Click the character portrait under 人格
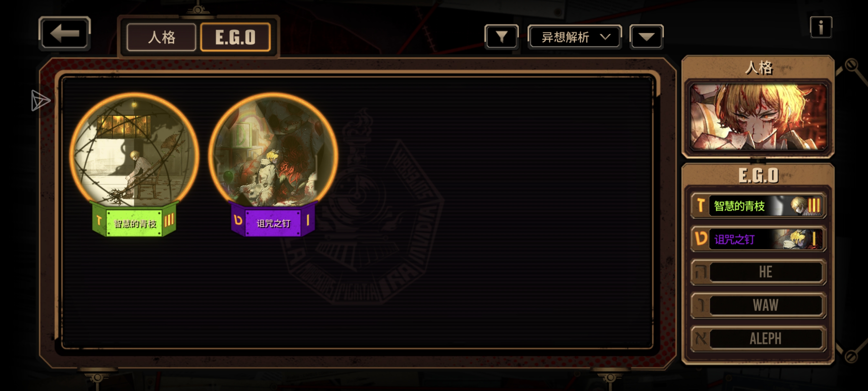This screenshot has height=391, width=868. [758, 117]
